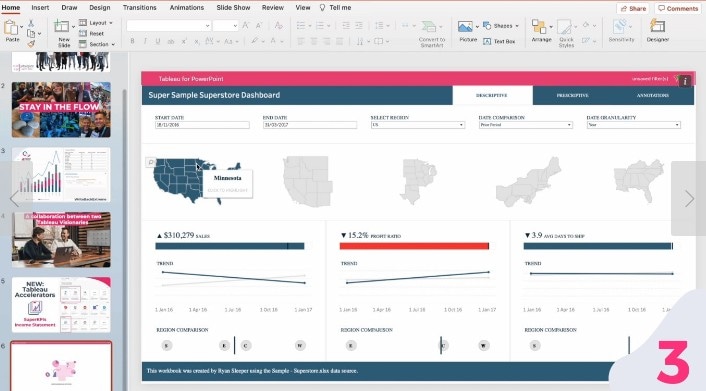Screen dimensions: 706x391
Task: Expand the Date Comparison dropdown
Action: pyautogui.click(x=525, y=125)
